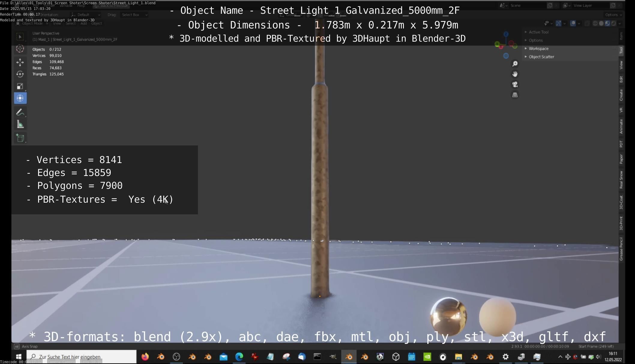
Task: Click the viewport zoom magnifier icon
Action: click(x=515, y=64)
